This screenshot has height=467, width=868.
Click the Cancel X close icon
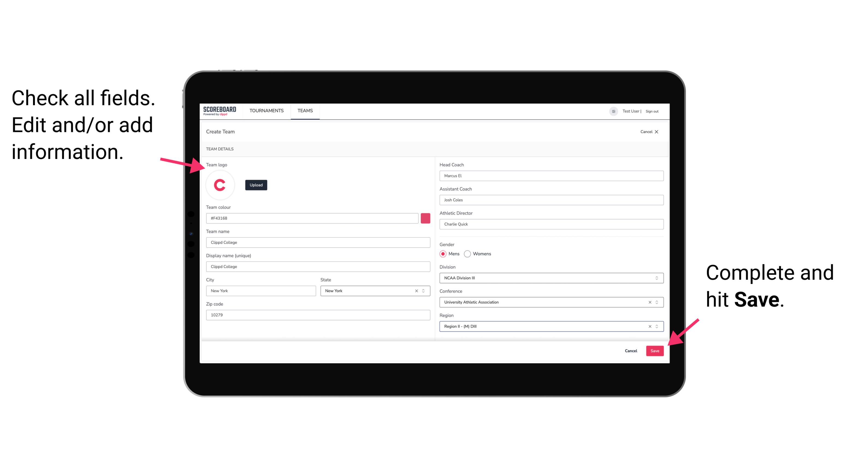[659, 132]
